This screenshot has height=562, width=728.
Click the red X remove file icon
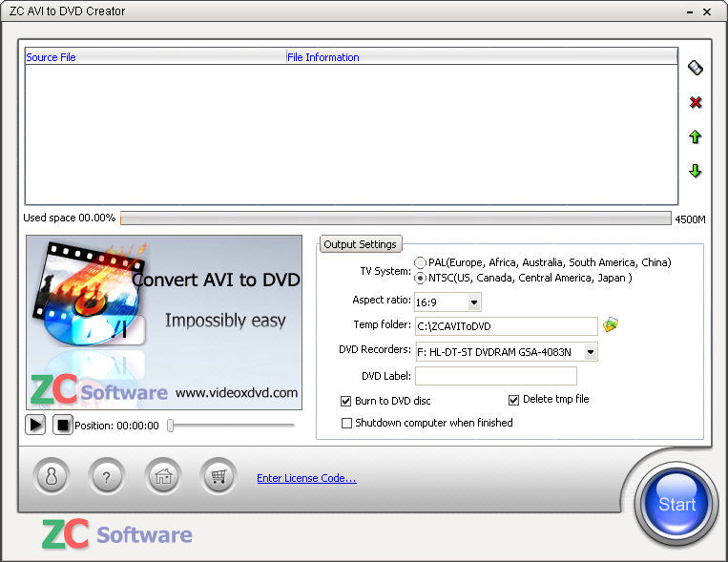click(695, 102)
